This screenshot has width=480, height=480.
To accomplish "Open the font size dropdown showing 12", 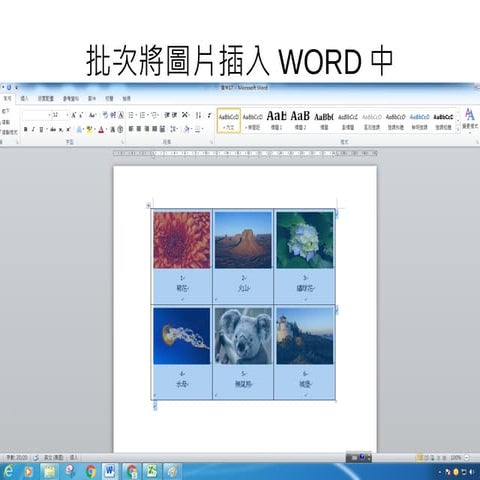I will [x=67, y=115].
